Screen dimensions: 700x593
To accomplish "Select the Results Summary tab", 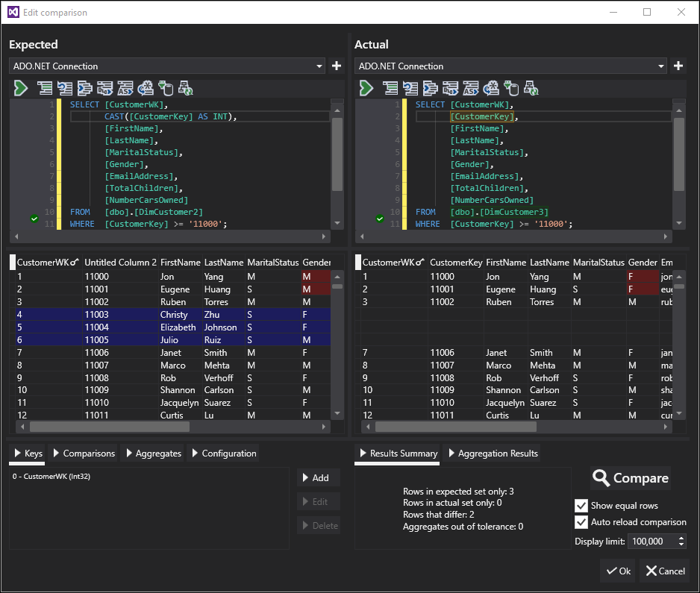I will point(398,454).
